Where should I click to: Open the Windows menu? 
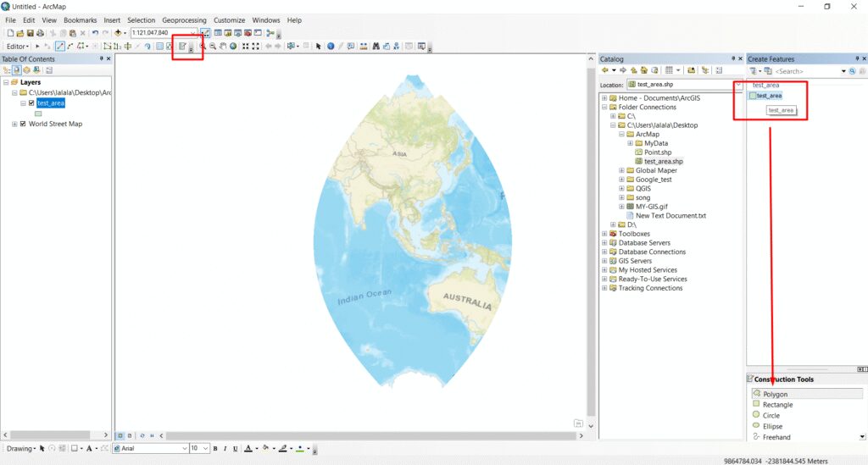pos(266,20)
